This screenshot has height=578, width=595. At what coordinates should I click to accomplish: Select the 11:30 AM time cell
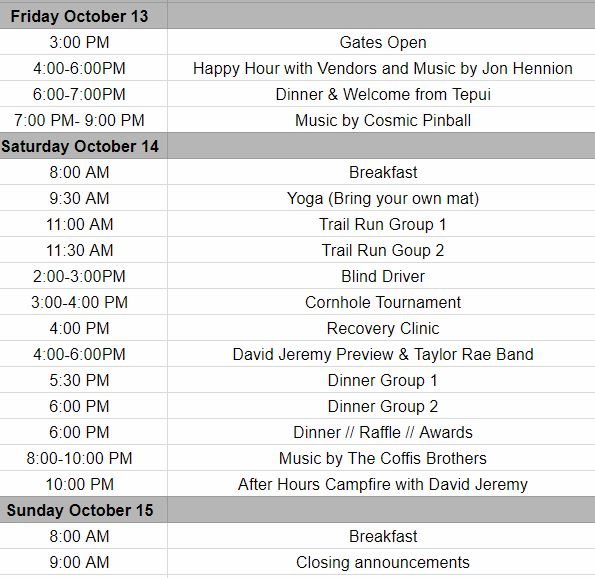pos(83,250)
